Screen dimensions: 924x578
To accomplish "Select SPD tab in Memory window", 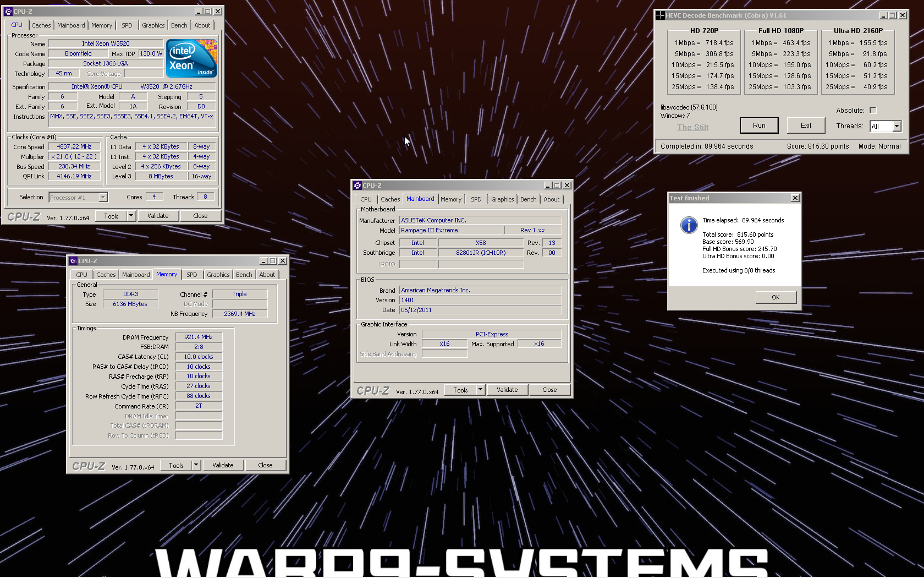I will pyautogui.click(x=191, y=275).
